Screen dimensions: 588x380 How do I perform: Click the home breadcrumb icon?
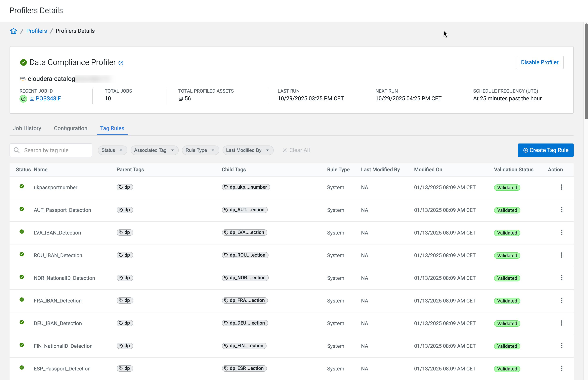[13, 31]
